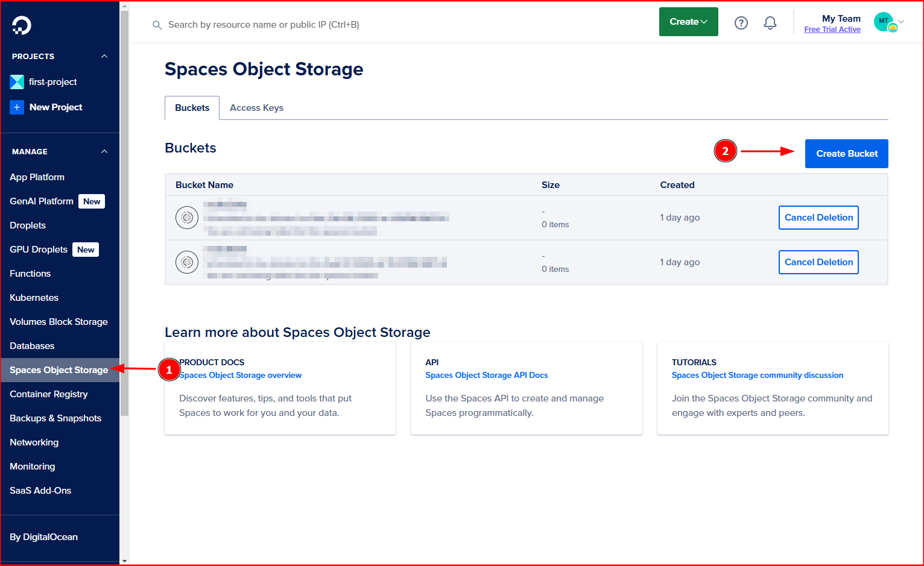Click the Bucket Name column header
The width and height of the screenshot is (924, 566).
204,185
